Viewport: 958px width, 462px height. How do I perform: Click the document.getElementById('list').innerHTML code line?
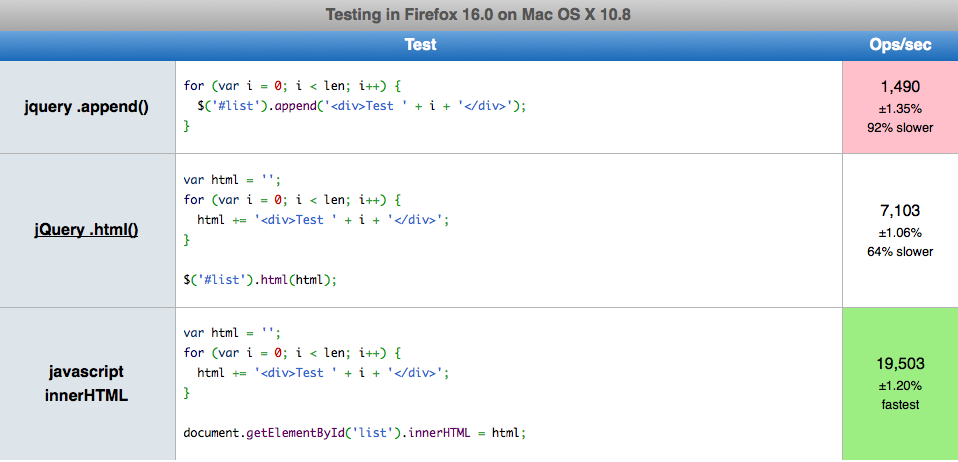tap(354, 433)
